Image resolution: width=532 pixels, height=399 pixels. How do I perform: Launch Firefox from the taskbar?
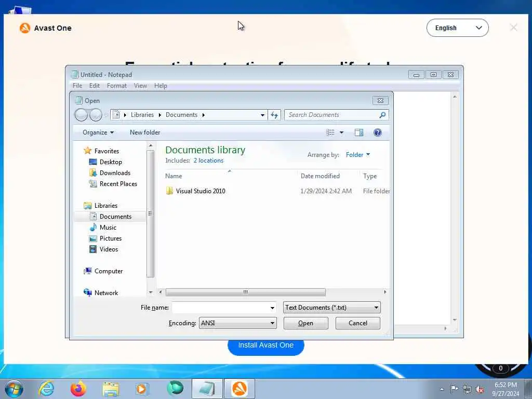point(78,389)
